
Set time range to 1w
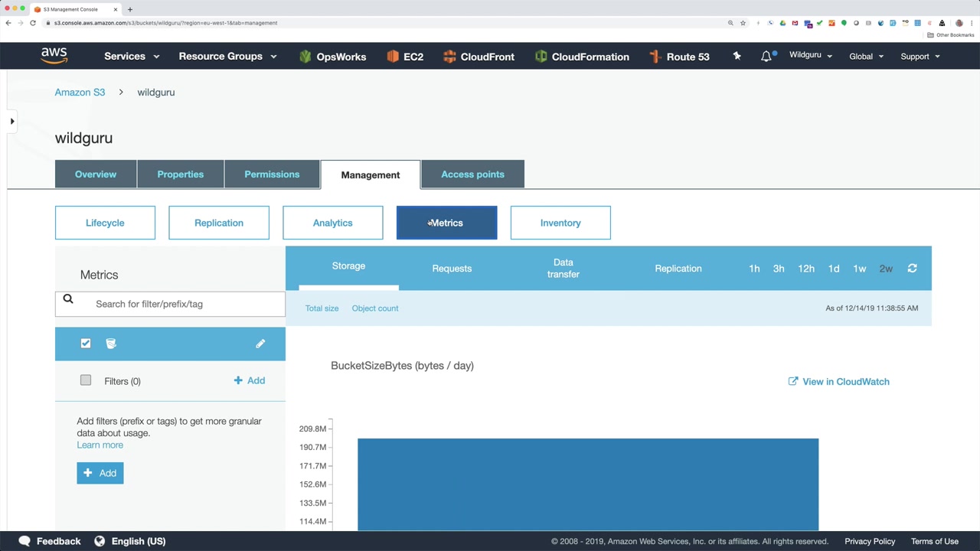[x=860, y=269]
